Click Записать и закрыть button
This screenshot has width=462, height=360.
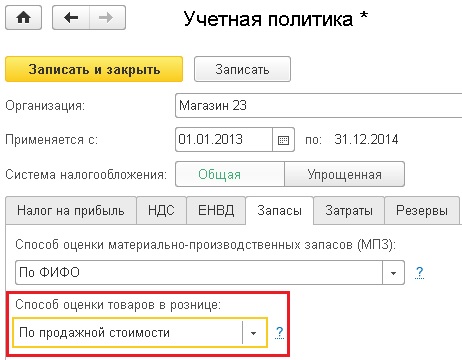[94, 69]
